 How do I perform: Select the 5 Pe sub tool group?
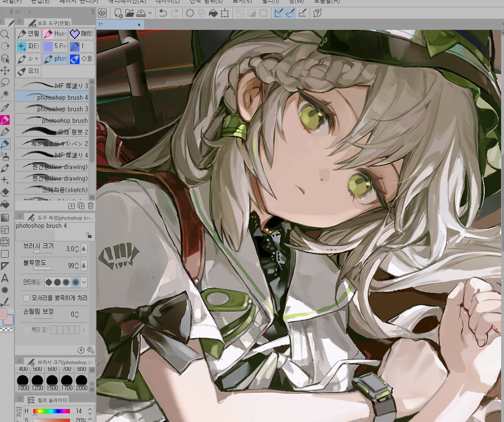tap(55, 46)
